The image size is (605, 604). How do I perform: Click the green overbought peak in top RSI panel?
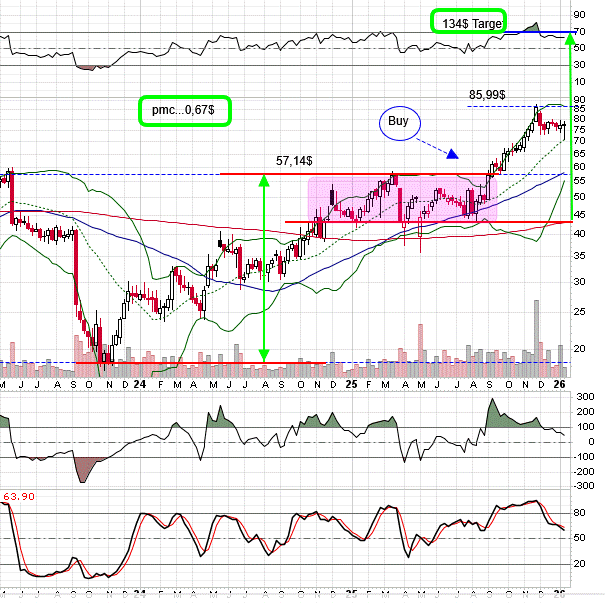click(533, 27)
